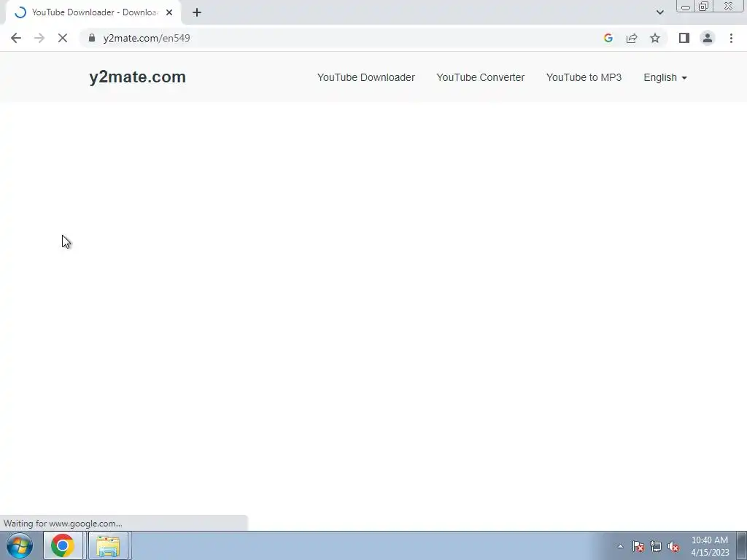The image size is (747, 560).
Task: Click the network status tray icon
Action: point(656,546)
